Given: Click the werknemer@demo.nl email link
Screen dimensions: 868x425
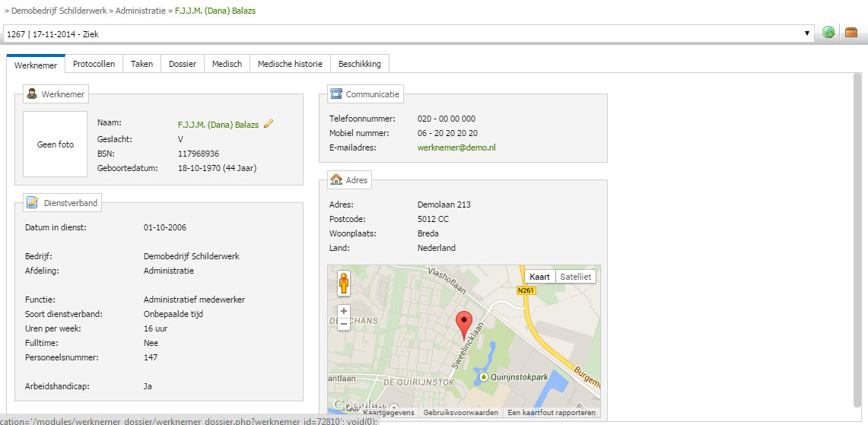Looking at the screenshot, I should 456,147.
